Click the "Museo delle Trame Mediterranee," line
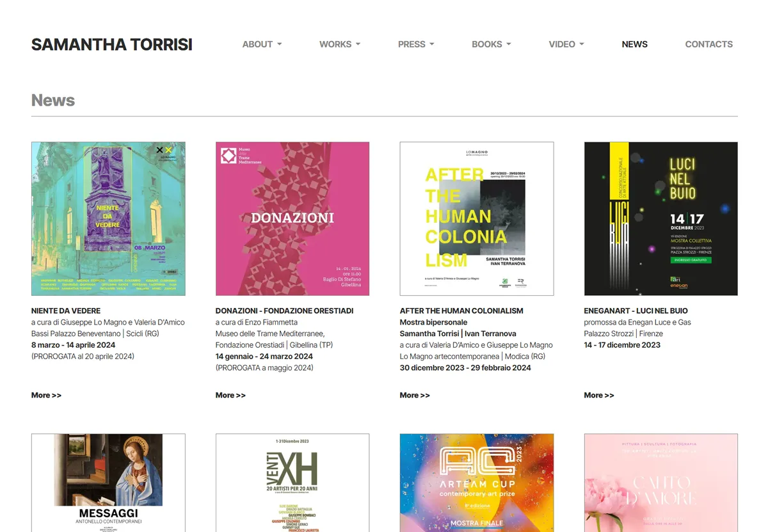The width and height of the screenshot is (768, 532). tap(270, 334)
